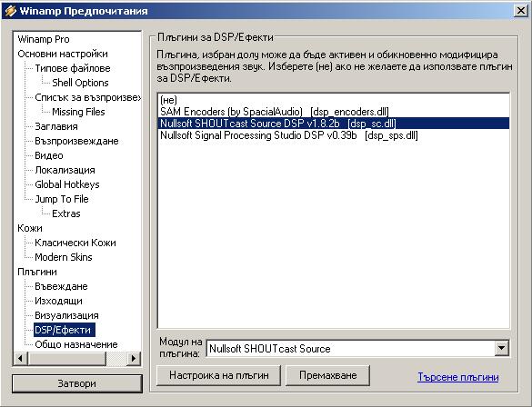This screenshot has width=532, height=407.
Task: Open Основни настройки section
Action: (63, 54)
